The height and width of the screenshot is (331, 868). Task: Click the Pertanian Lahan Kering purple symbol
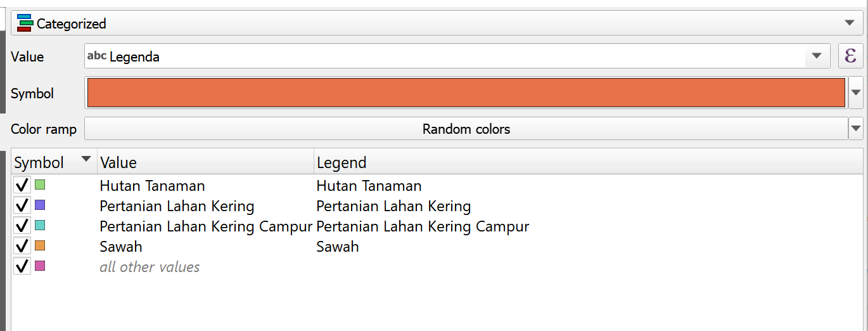click(x=40, y=205)
